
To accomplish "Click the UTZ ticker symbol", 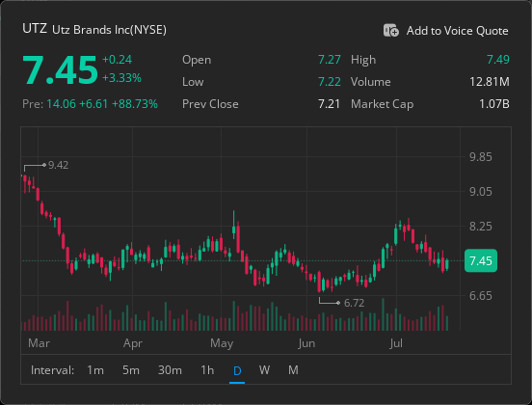I will pyautogui.click(x=35, y=29).
